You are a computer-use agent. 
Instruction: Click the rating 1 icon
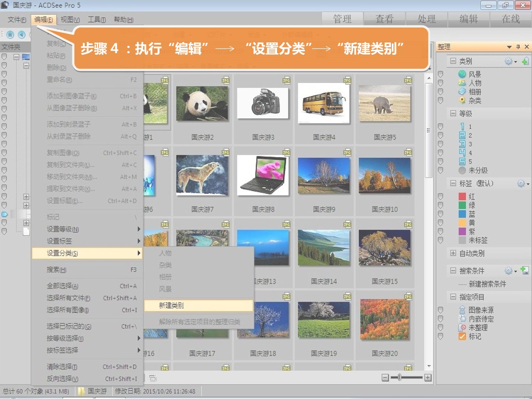pyautogui.click(x=462, y=127)
